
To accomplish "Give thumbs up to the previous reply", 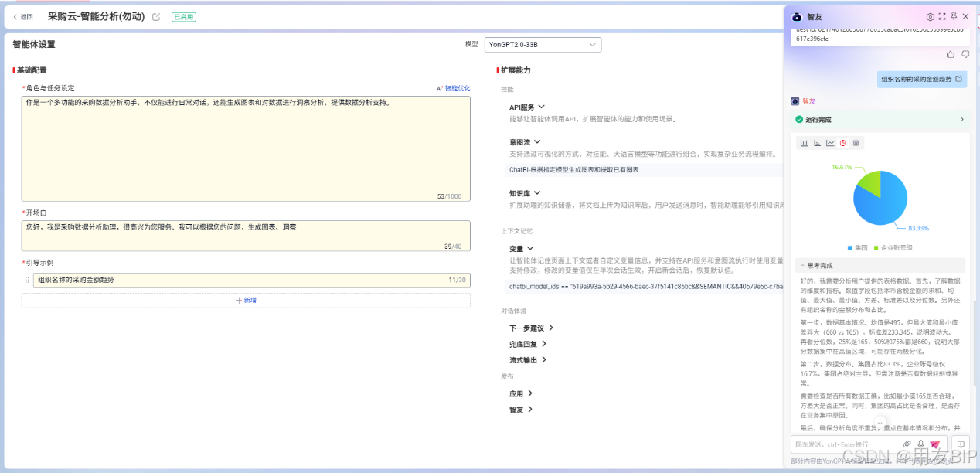I will (x=950, y=54).
